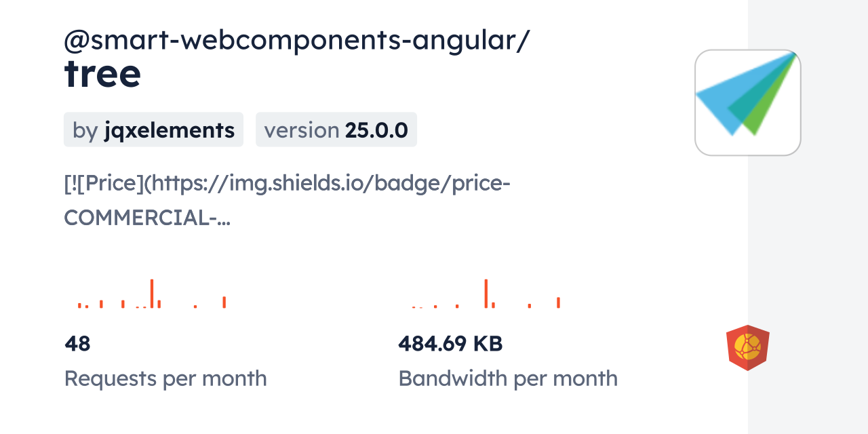868x434 pixels.
Task: Select the "48" requests count
Action: (x=77, y=344)
